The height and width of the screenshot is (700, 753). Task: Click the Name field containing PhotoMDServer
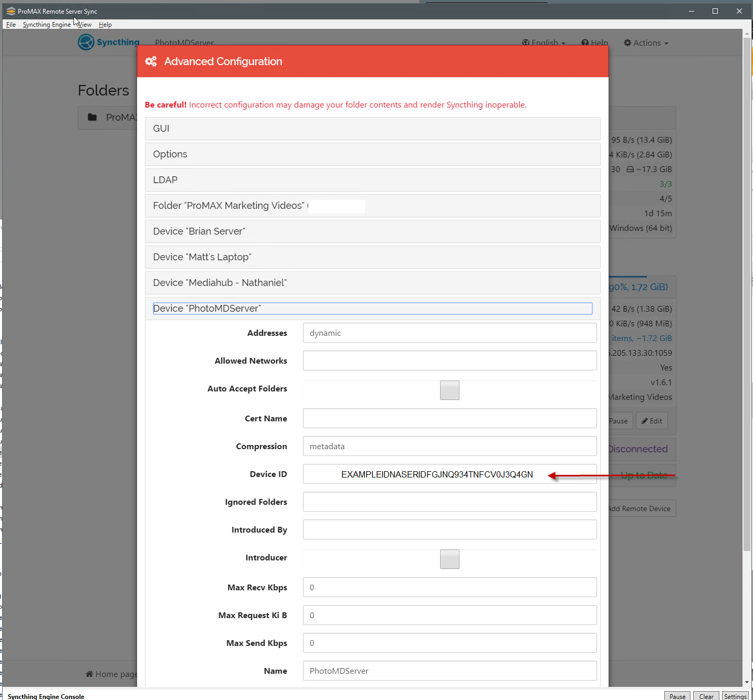click(x=449, y=671)
